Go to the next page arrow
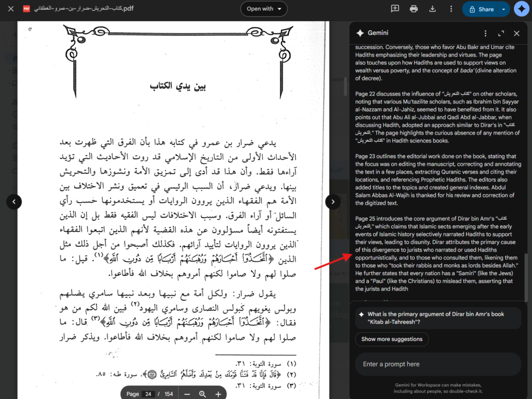This screenshot has width=532, height=399. pyautogui.click(x=333, y=202)
